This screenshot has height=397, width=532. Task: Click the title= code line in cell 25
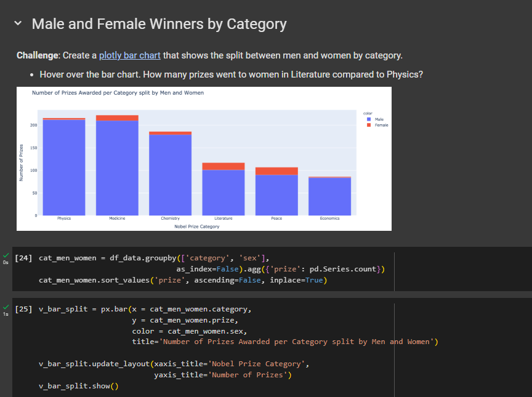(285, 342)
